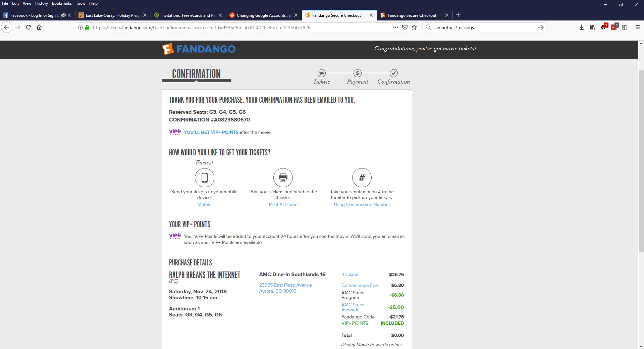Go forward one page
The width and height of the screenshot is (644, 349).
click(18, 28)
